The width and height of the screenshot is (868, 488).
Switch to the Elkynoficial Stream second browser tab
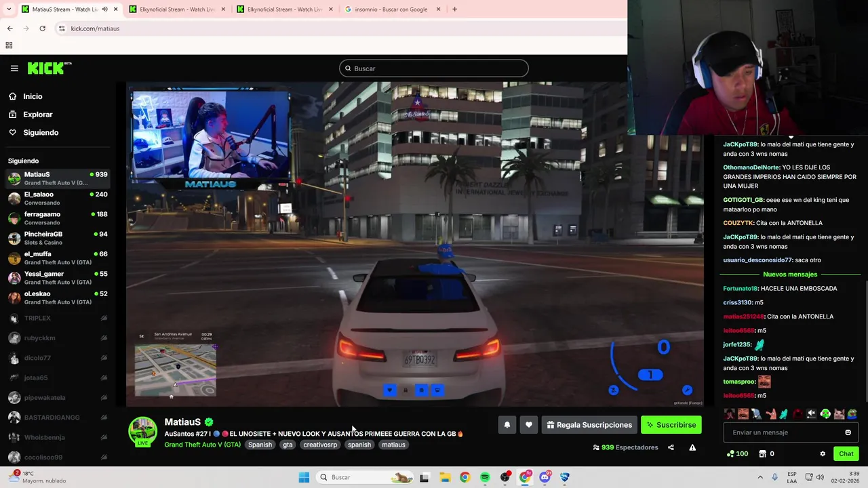(175, 9)
